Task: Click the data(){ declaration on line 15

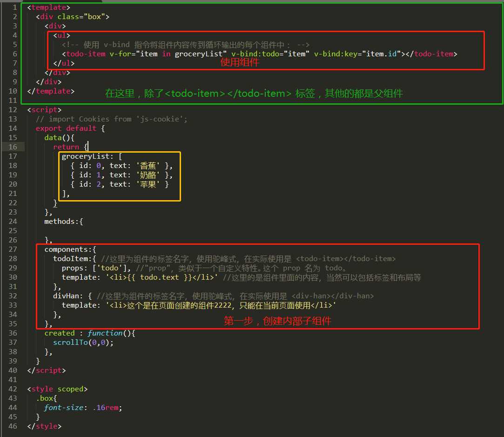Action: 60,138
